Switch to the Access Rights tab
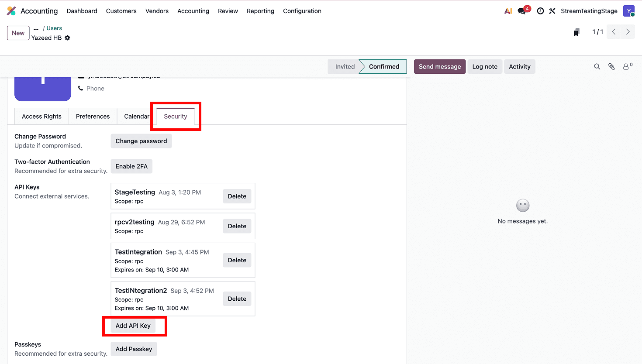The image size is (642, 364). point(42,117)
